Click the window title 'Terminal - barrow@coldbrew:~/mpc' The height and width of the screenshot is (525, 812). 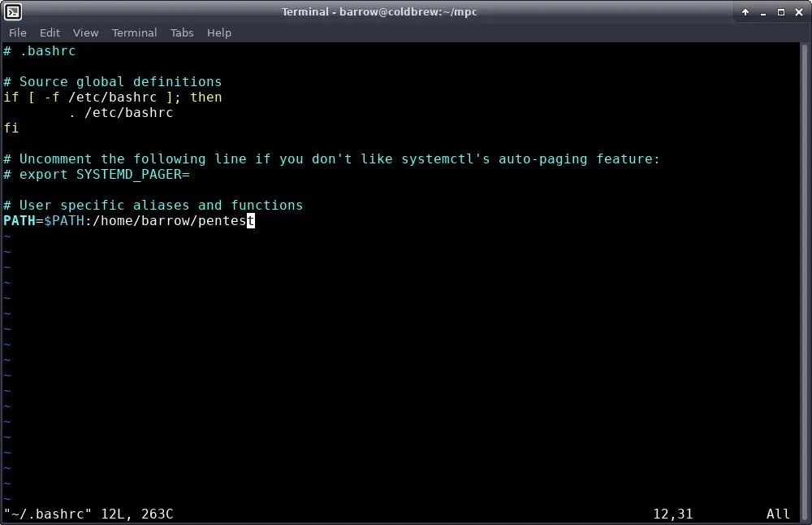coord(379,12)
